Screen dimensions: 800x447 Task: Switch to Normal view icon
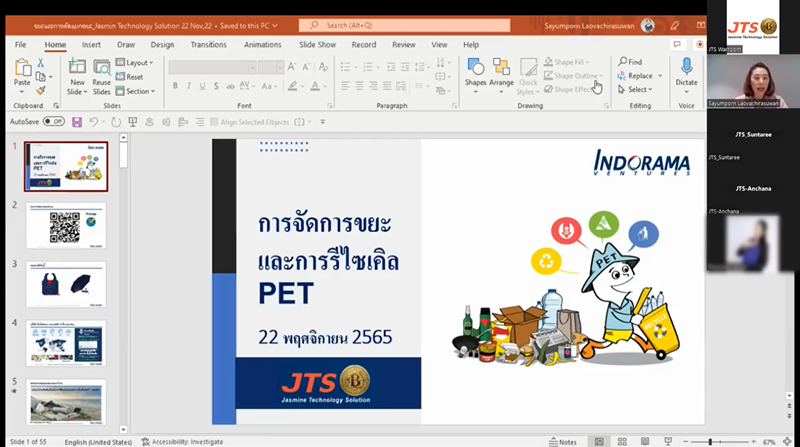(599, 441)
